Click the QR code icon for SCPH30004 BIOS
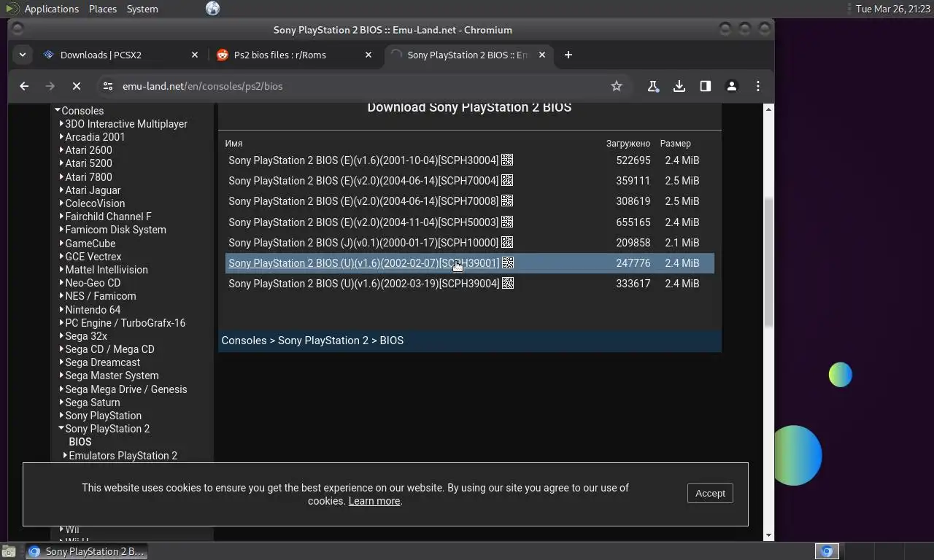 507,160
